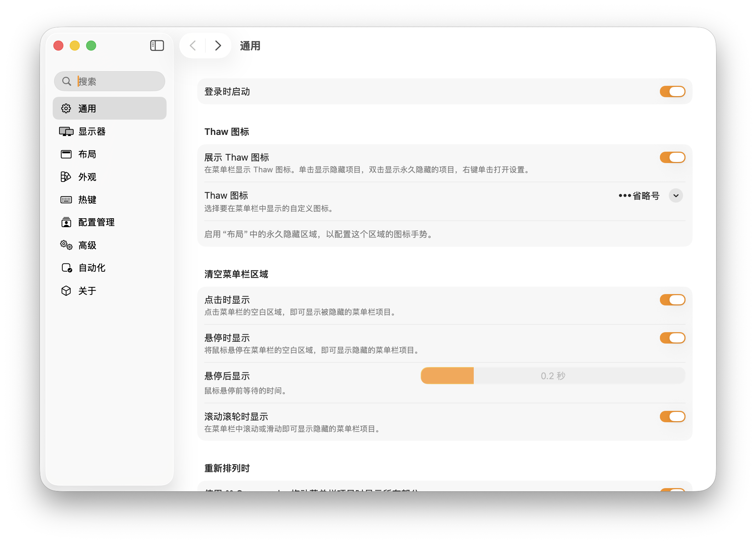This screenshot has width=756, height=544.
Task: Select 配置管理 in sidebar
Action: (110, 223)
